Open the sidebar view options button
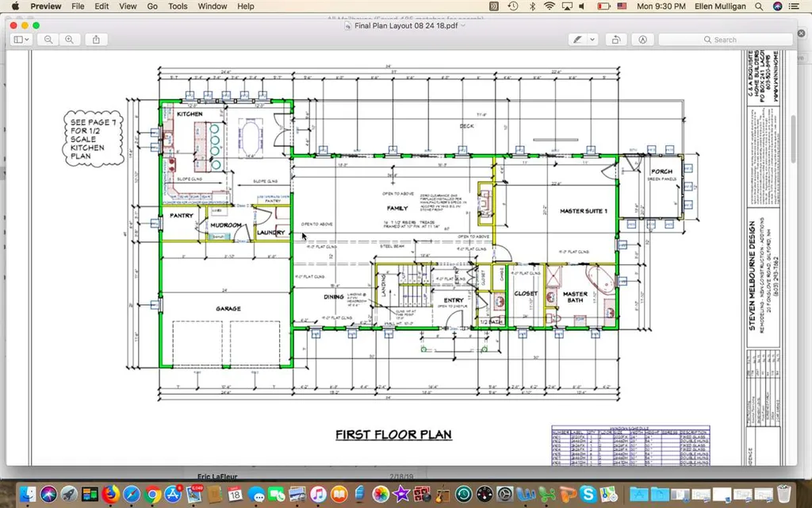This screenshot has height=508, width=812. click(21, 40)
